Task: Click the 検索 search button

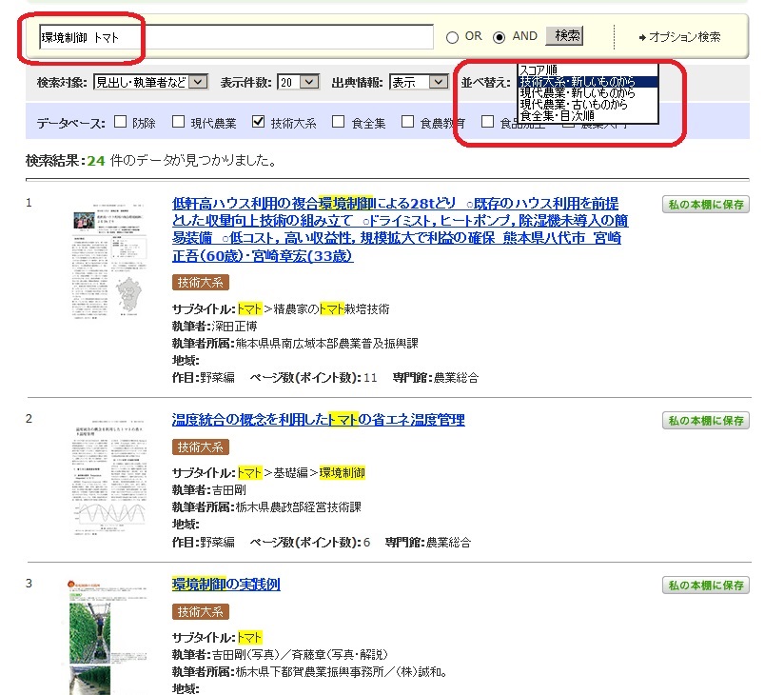Action: point(567,36)
